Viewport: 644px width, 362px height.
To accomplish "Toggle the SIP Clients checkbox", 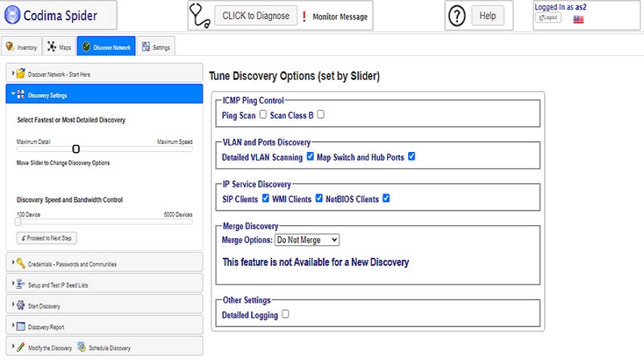I will click(x=266, y=198).
